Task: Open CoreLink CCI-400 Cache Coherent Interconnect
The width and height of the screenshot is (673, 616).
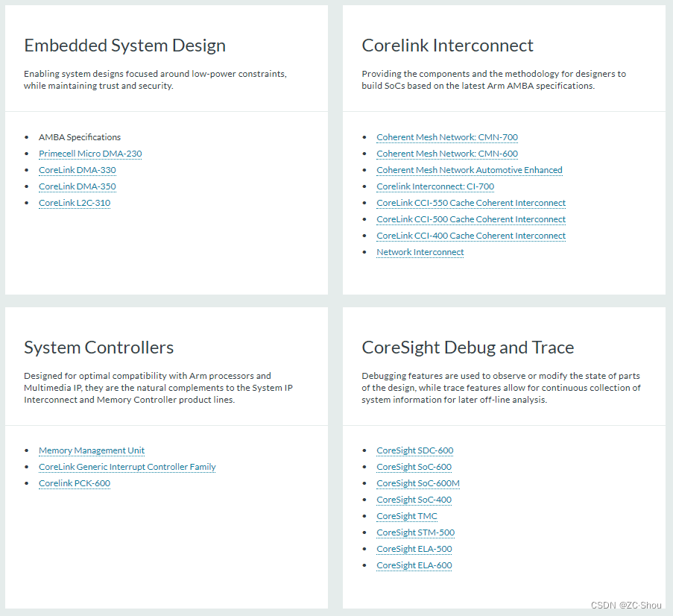Action: click(471, 236)
